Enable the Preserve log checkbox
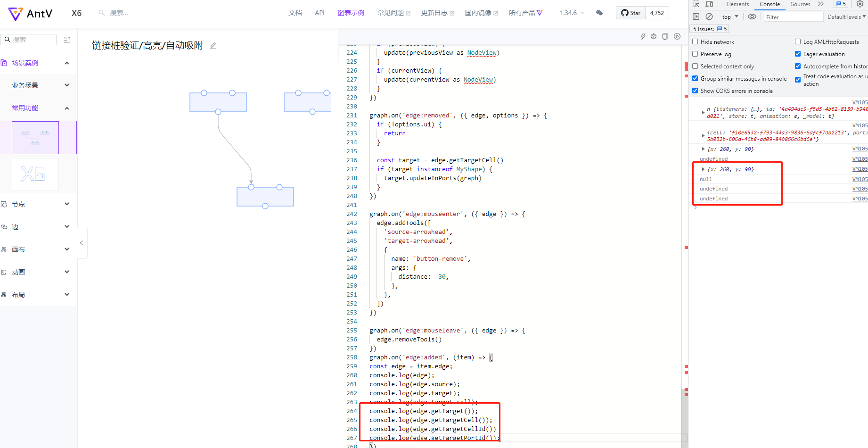The height and width of the screenshot is (448, 868). coord(695,54)
